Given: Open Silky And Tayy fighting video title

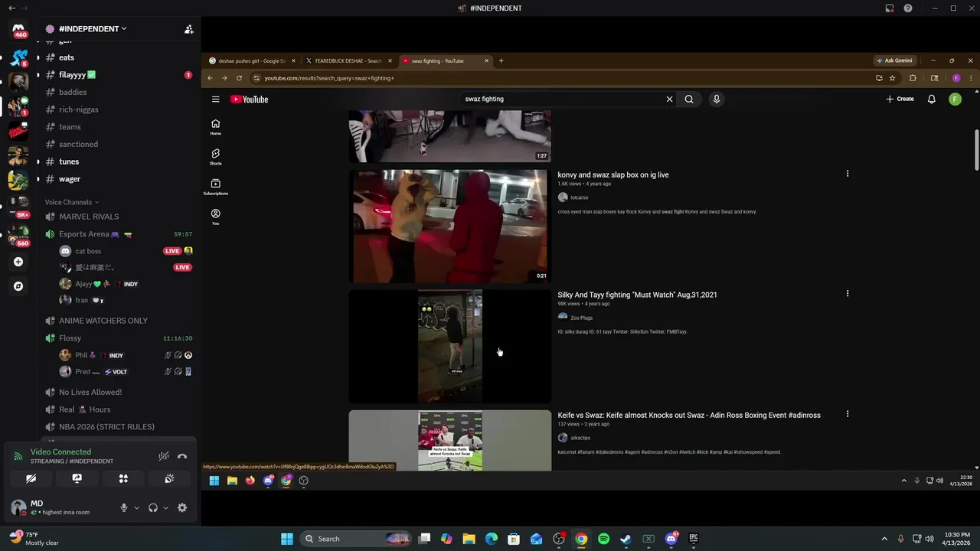Looking at the screenshot, I should (x=637, y=295).
